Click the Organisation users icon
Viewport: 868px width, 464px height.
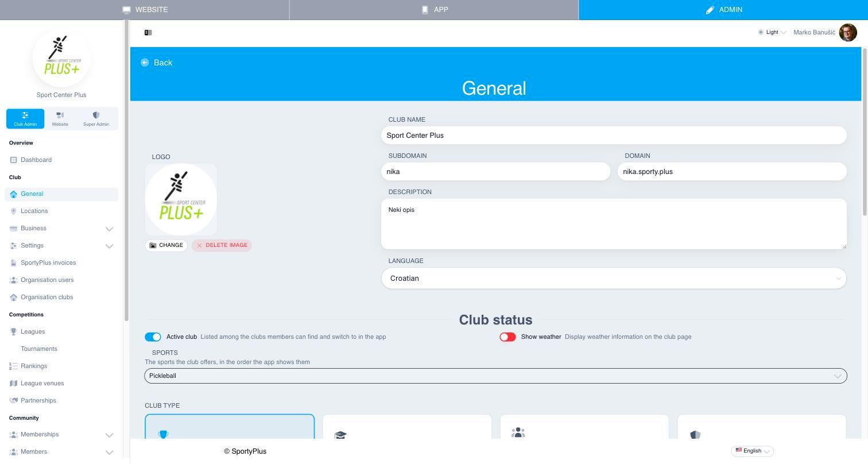14,280
